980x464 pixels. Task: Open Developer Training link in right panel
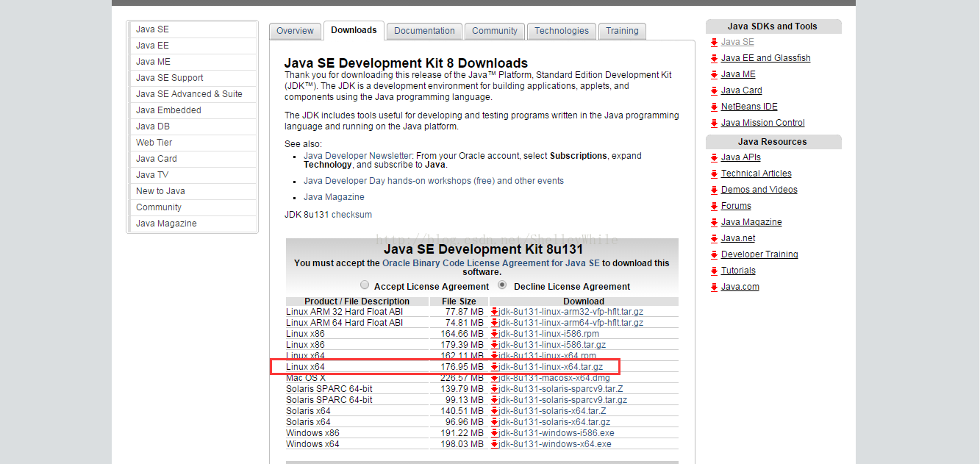pyautogui.click(x=759, y=254)
